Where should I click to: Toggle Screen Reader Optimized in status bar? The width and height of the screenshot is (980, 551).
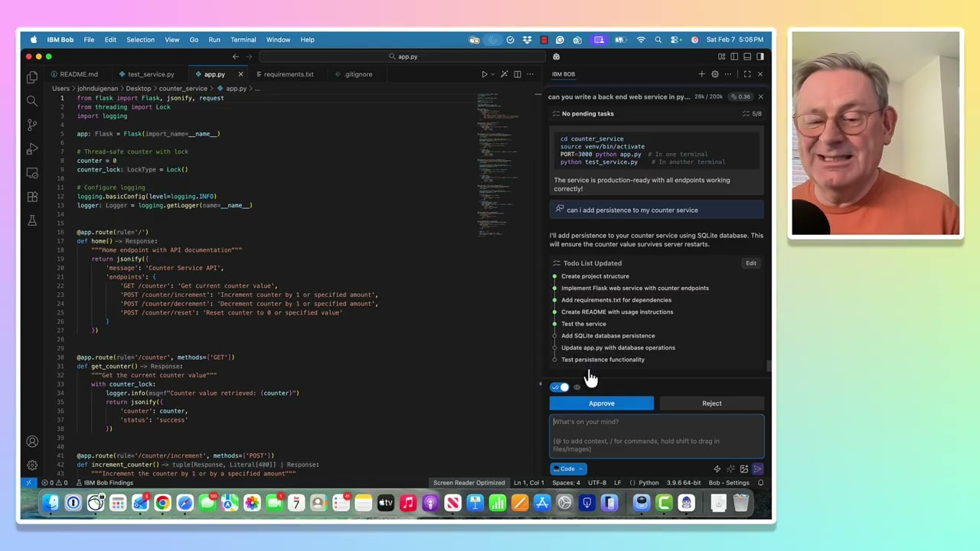tap(469, 483)
